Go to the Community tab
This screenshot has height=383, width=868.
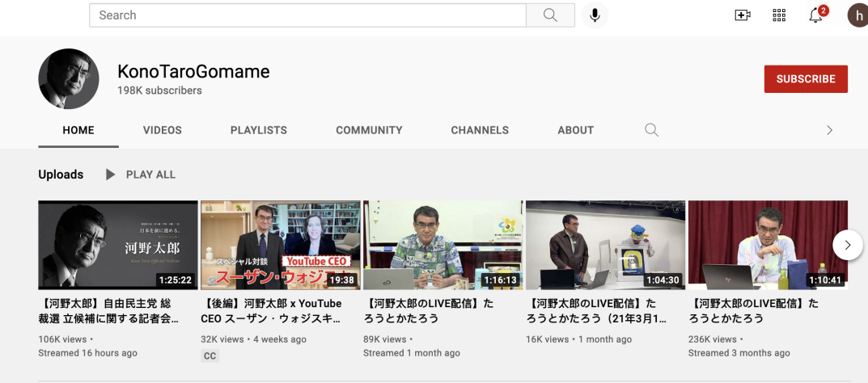click(369, 130)
